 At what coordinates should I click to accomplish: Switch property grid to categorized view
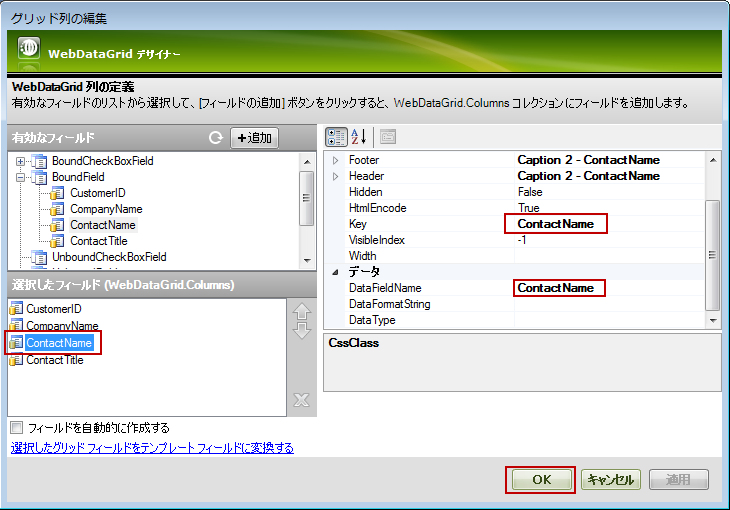point(337,137)
